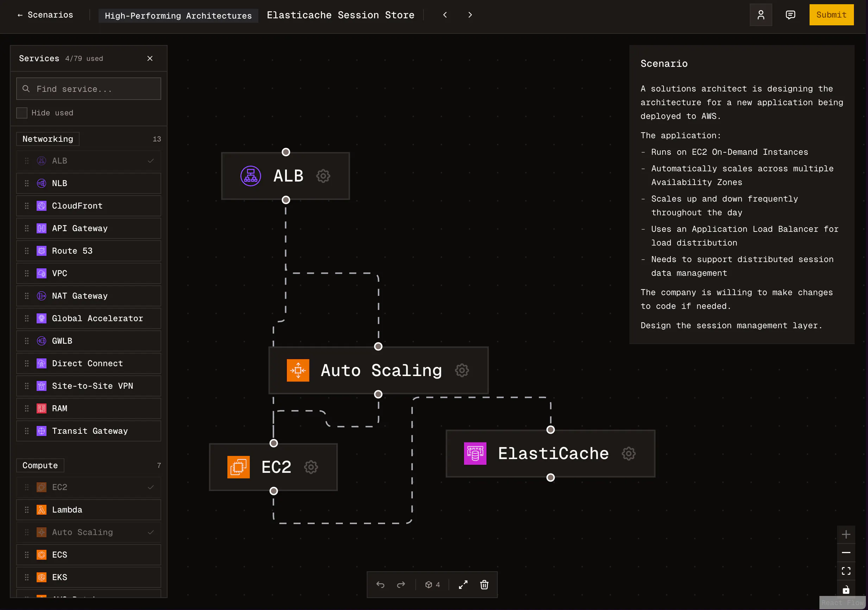Click the ElastiCache bottom connection handle
The height and width of the screenshot is (610, 868).
551,478
